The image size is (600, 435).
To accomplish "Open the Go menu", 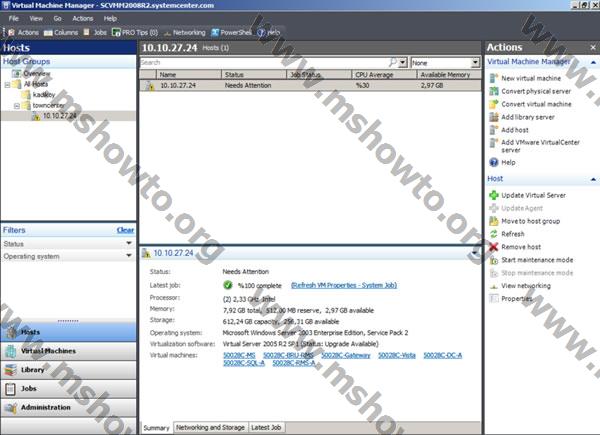I will tap(57, 18).
